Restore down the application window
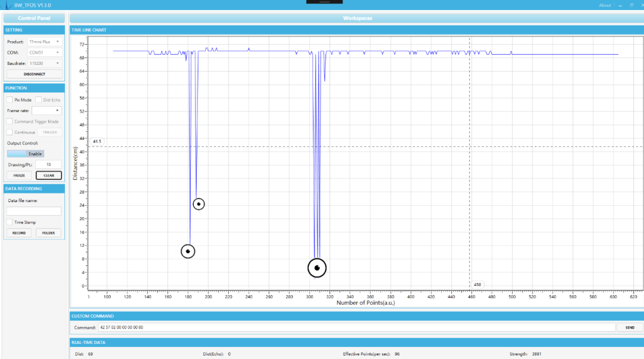 [x=631, y=5]
